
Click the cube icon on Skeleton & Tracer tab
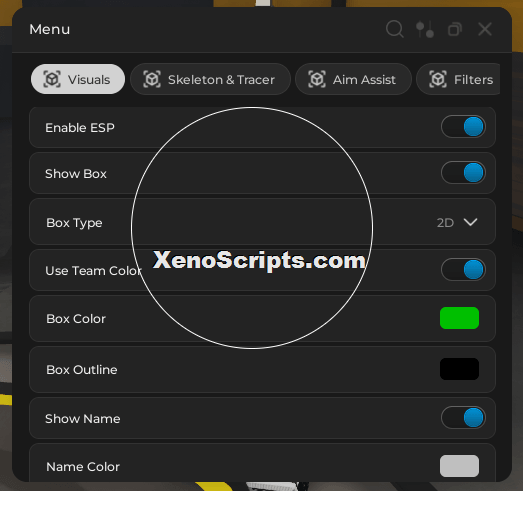152,79
